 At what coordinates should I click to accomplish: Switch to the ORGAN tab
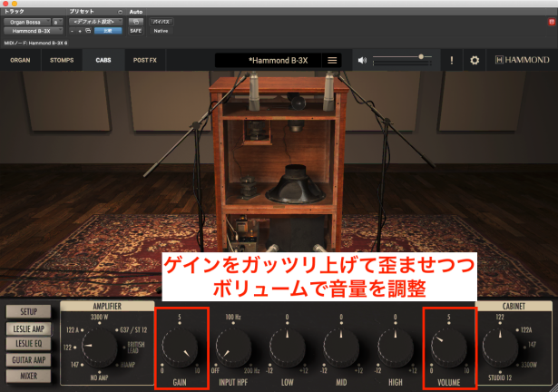[x=20, y=61]
